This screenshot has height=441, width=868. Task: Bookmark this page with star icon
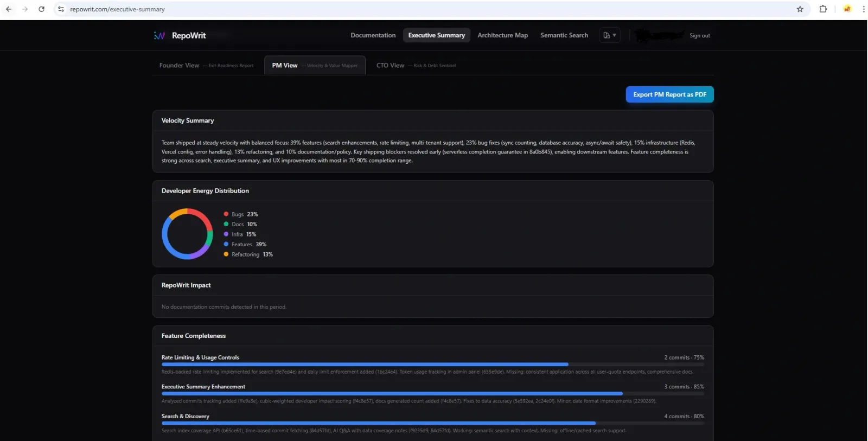pos(800,9)
